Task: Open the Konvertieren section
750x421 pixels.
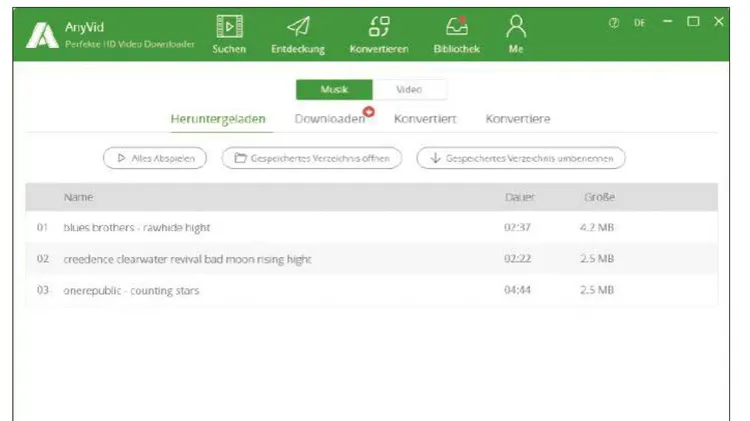Action: point(379,34)
